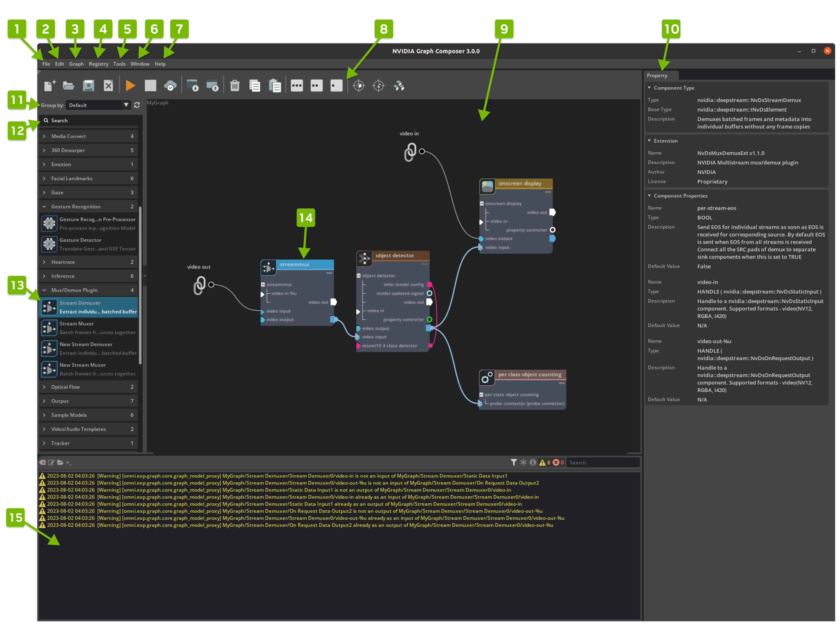Open the Registry menu
The image size is (840, 630).
(98, 64)
